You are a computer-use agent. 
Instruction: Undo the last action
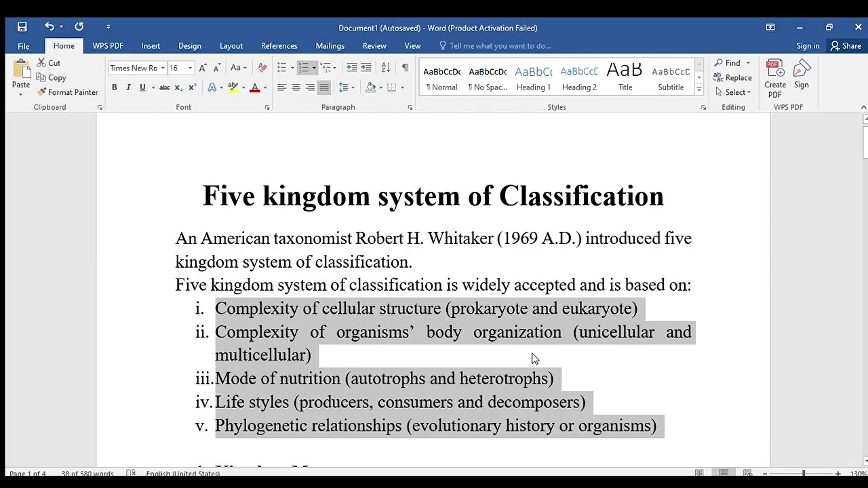click(x=50, y=27)
